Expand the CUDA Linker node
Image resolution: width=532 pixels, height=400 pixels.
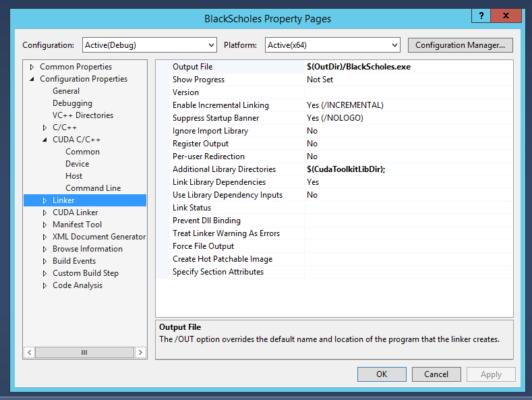[45, 212]
